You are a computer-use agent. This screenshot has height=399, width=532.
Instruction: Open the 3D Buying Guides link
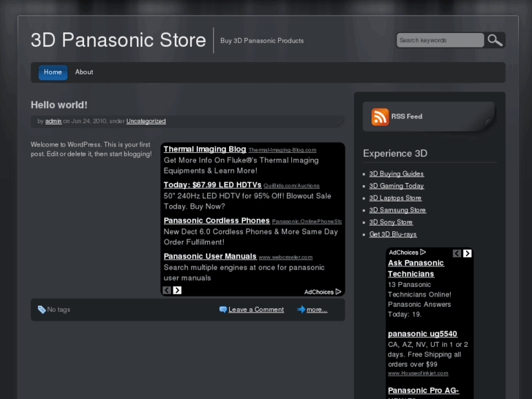(397, 174)
